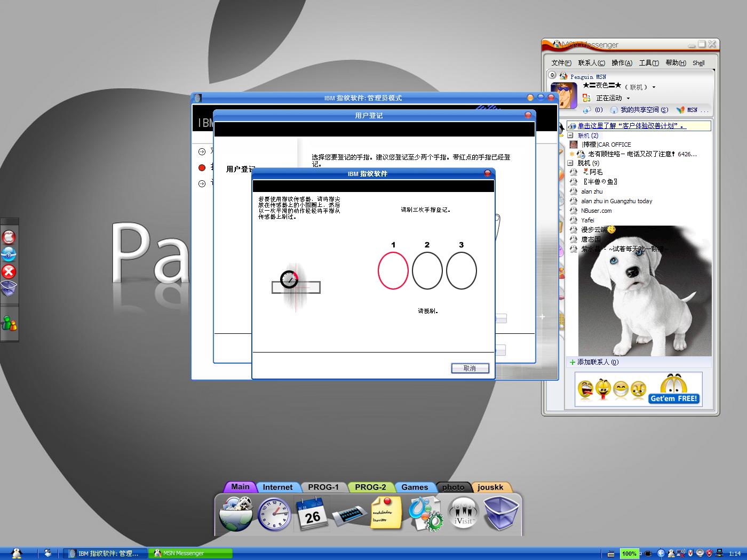Click the battery 100% tray indicator

(x=630, y=554)
